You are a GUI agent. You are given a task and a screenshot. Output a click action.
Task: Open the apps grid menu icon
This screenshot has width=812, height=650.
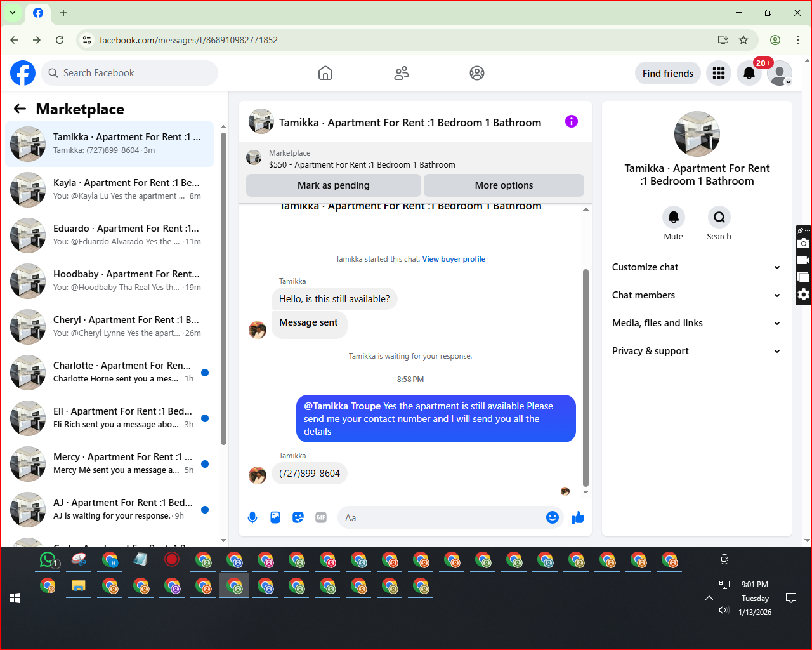[x=719, y=73]
